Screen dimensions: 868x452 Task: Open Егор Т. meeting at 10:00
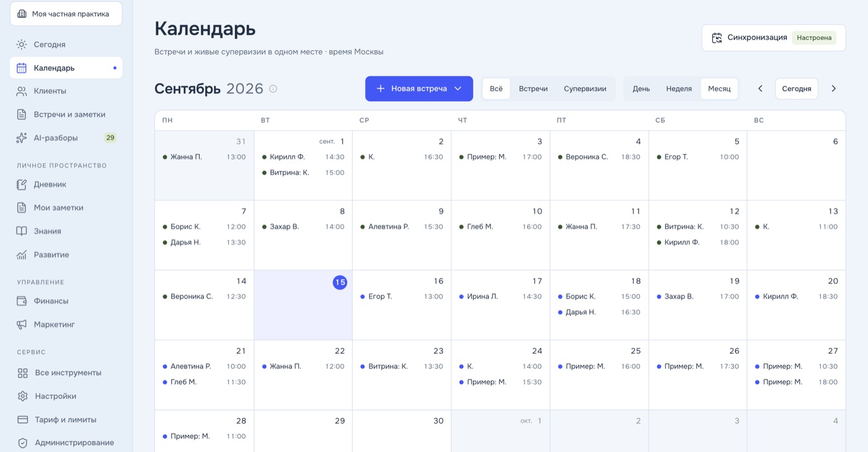pyautogui.click(x=697, y=157)
